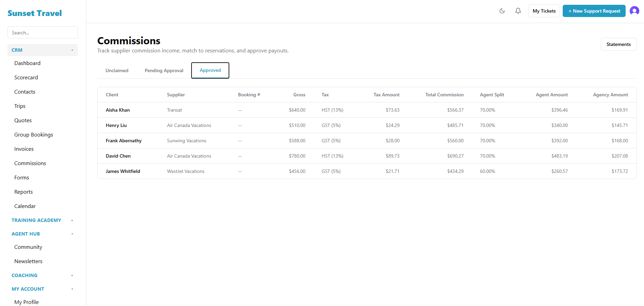Click the Total Commission column header
Screen dimensions: 644x306
tap(444, 95)
